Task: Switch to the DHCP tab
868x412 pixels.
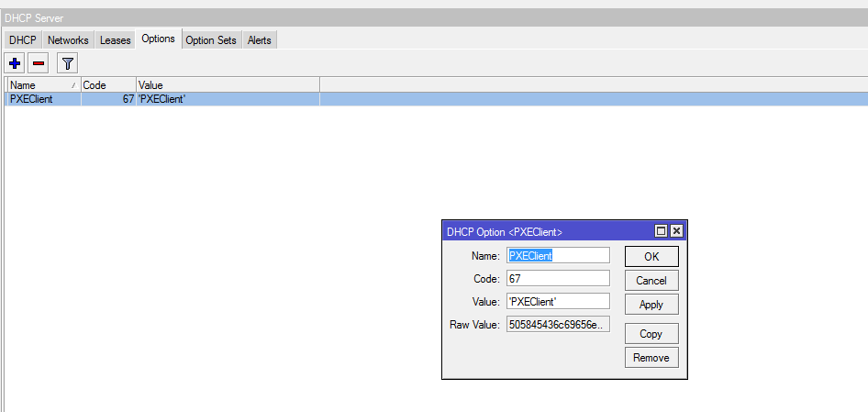Action: click(x=23, y=40)
